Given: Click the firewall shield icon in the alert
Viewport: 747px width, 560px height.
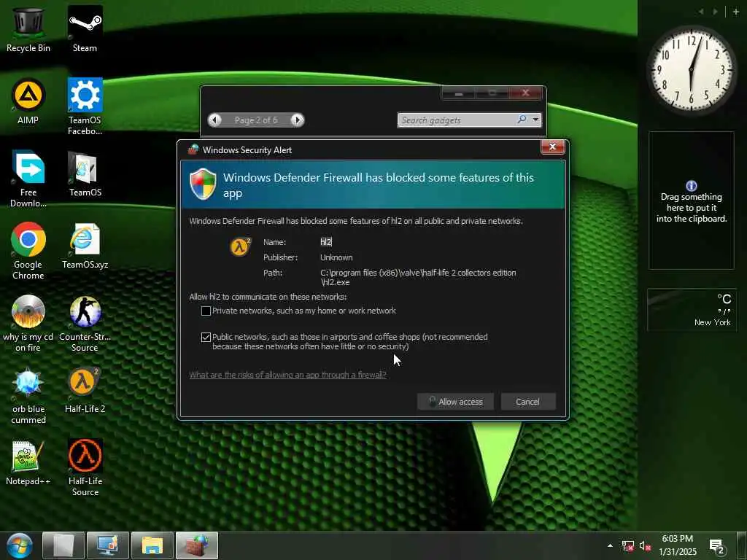Looking at the screenshot, I should [x=203, y=184].
